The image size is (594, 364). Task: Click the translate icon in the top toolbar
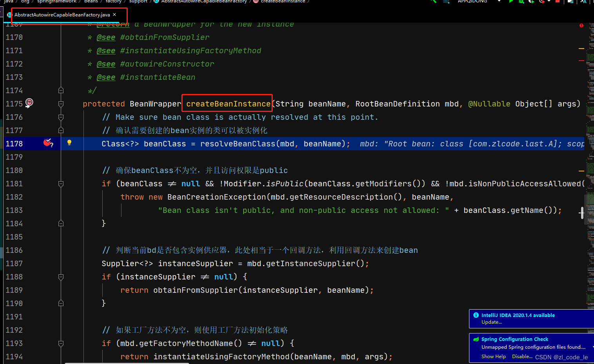(x=583, y=1)
